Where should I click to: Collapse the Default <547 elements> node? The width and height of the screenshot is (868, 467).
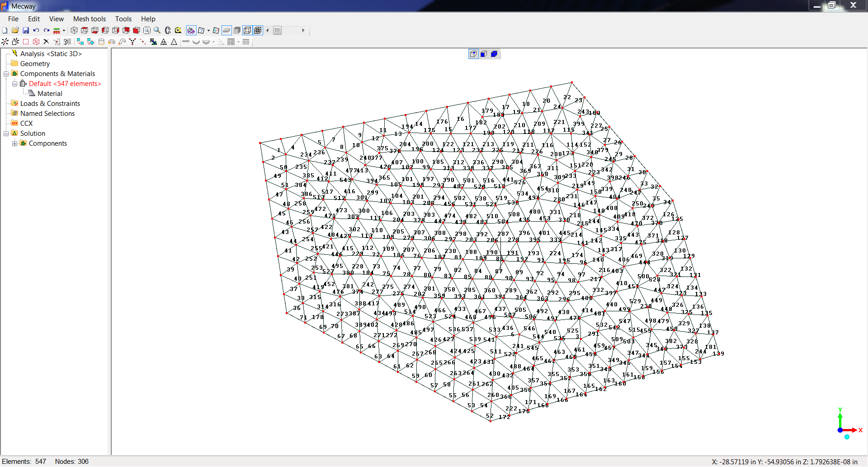14,83
